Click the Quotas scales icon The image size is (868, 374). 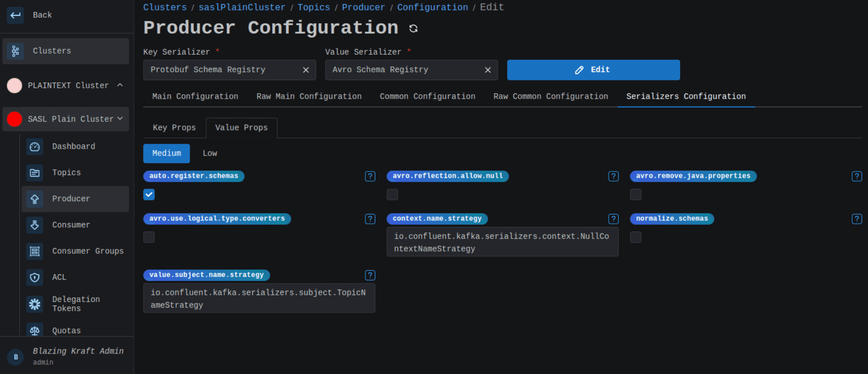click(x=35, y=330)
